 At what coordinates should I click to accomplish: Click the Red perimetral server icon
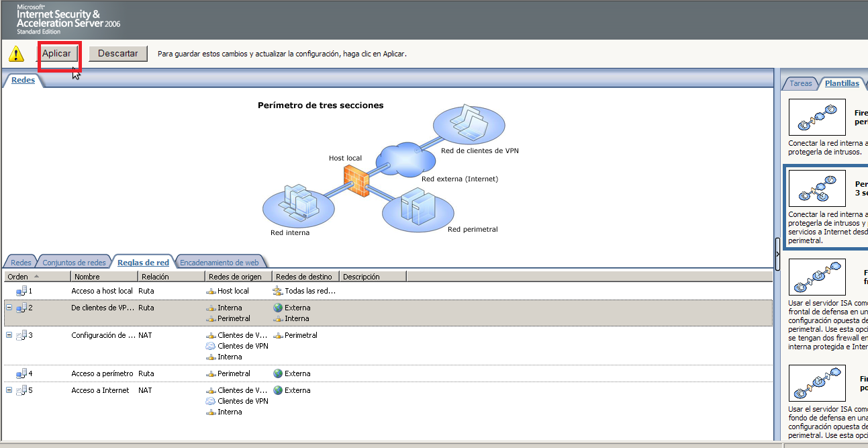pos(418,207)
